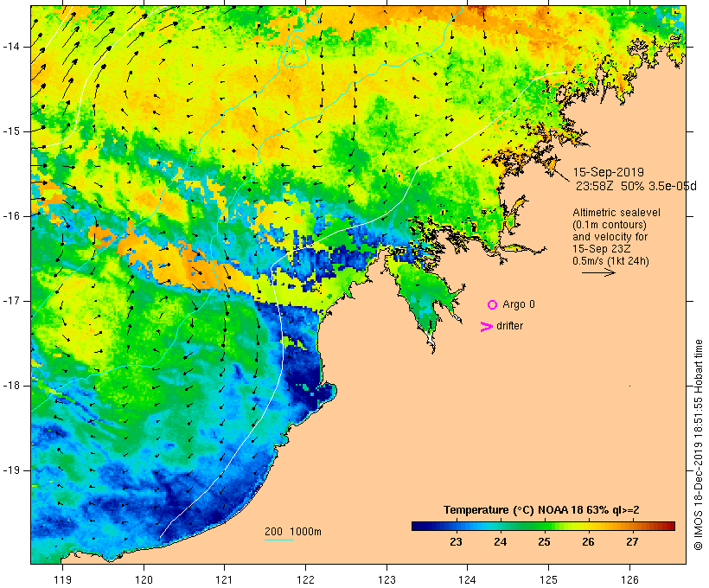
Task: Click the 121 longitude axis label
Action: coord(224,579)
